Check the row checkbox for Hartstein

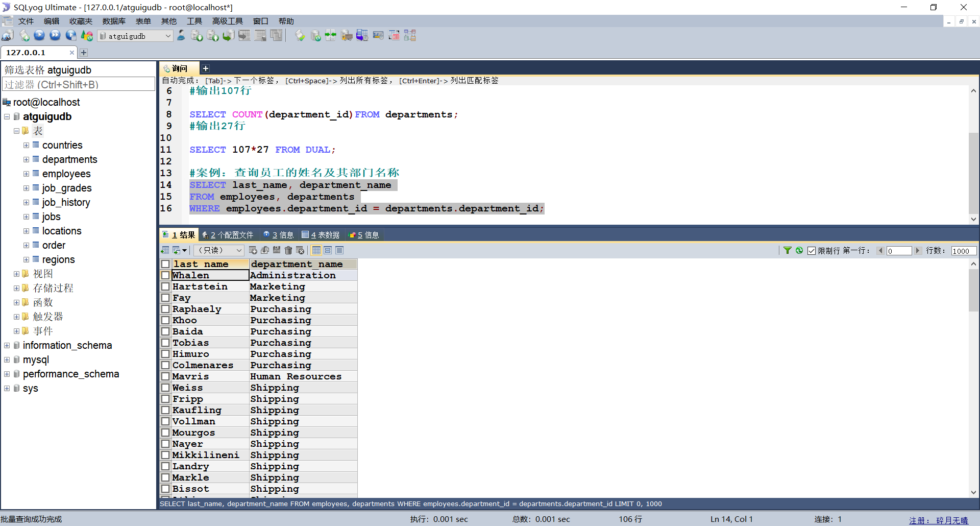pos(165,286)
